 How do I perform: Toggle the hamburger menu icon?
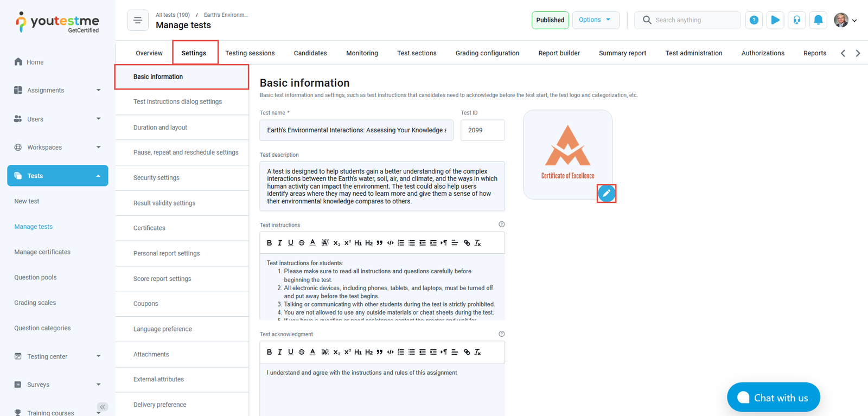pos(138,20)
